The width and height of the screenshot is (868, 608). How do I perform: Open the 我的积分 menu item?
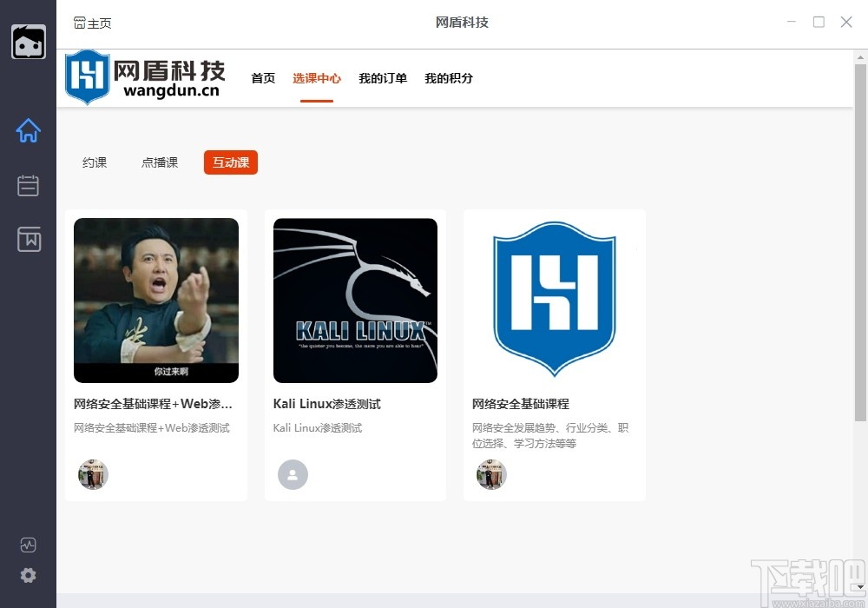coord(448,78)
